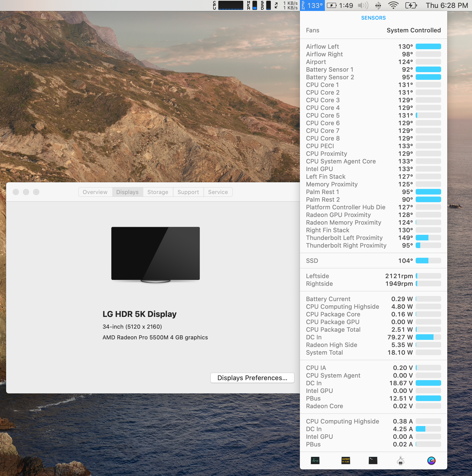The width and height of the screenshot is (472, 476).
Task: Select the Right Fin Stack row
Action: click(373, 230)
